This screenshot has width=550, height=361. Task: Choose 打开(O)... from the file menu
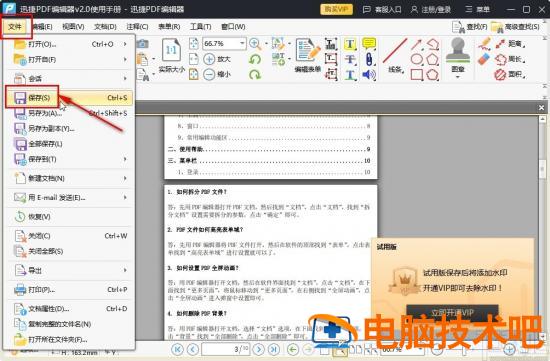(69, 44)
